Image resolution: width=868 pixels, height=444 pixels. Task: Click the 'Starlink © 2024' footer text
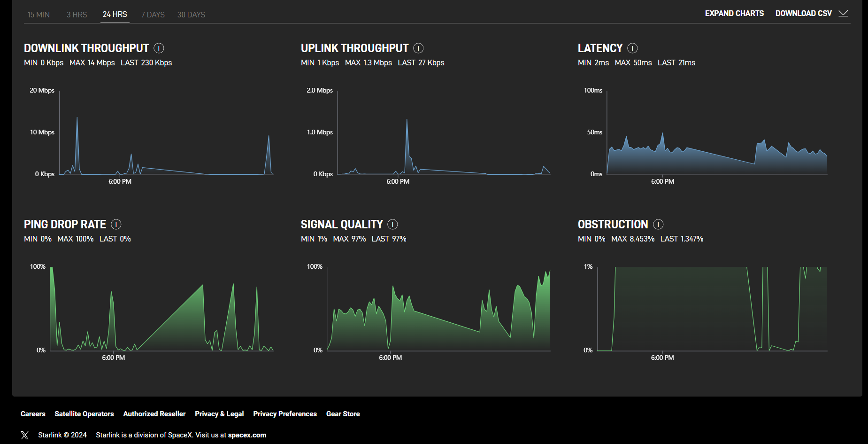click(62, 435)
